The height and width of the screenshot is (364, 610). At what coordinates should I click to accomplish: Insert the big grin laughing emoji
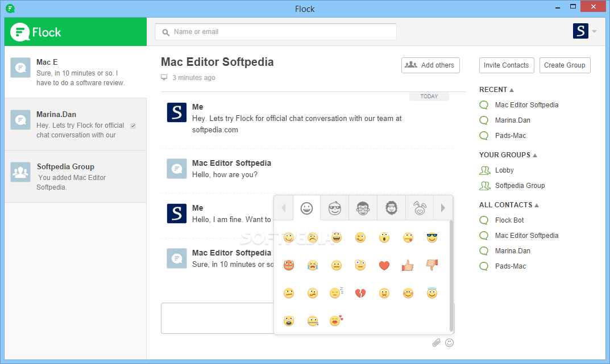(x=337, y=237)
